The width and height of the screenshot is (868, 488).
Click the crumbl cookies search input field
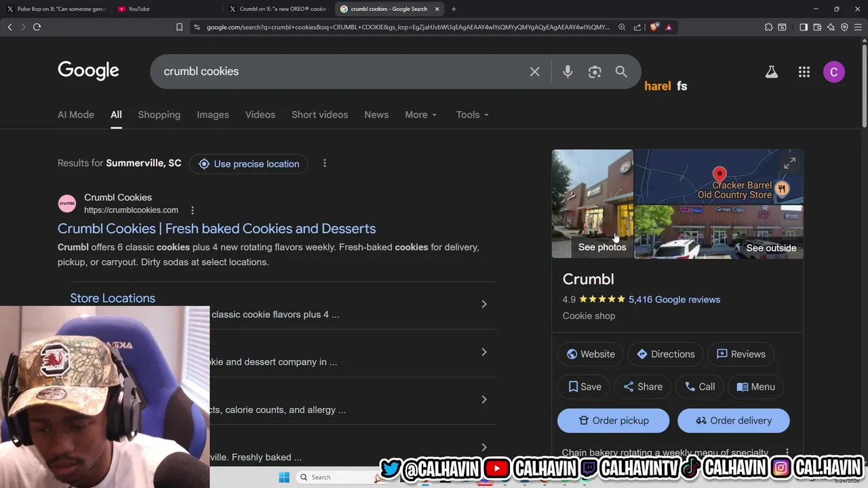tap(342, 71)
